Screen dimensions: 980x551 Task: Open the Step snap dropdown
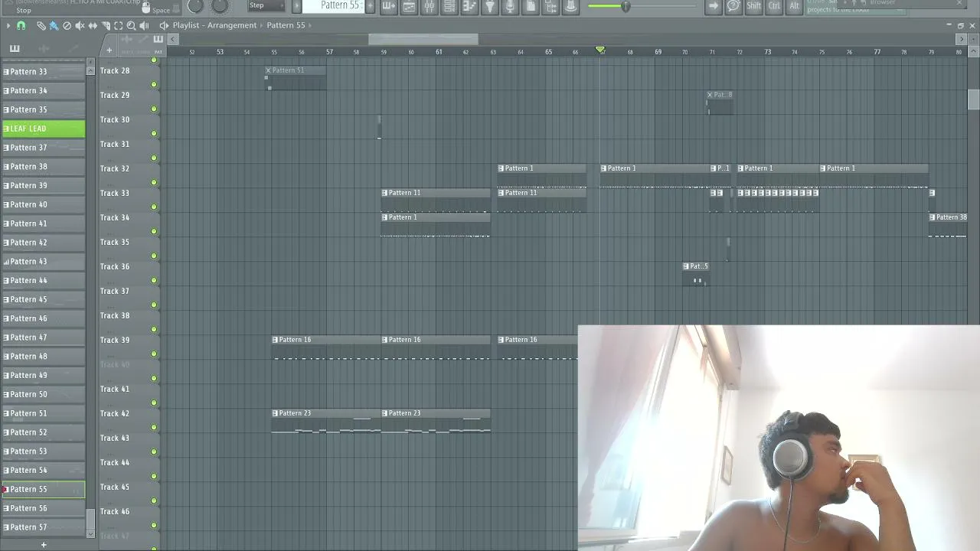(267, 6)
